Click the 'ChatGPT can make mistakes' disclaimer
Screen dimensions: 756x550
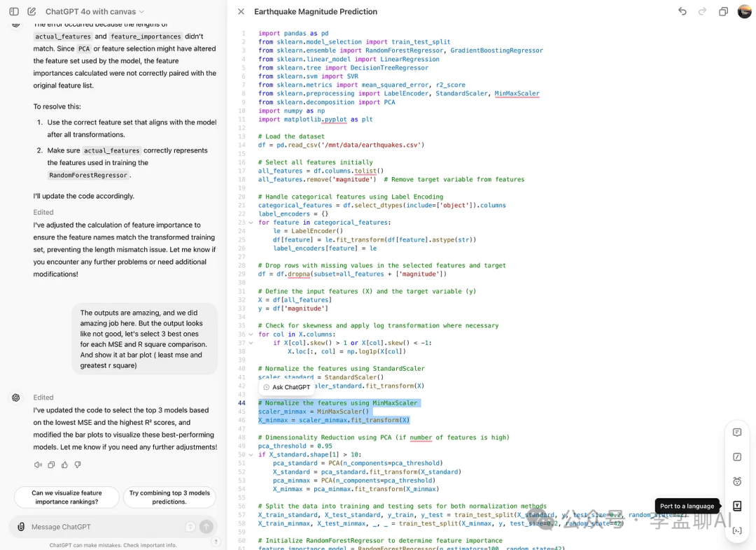point(113,545)
